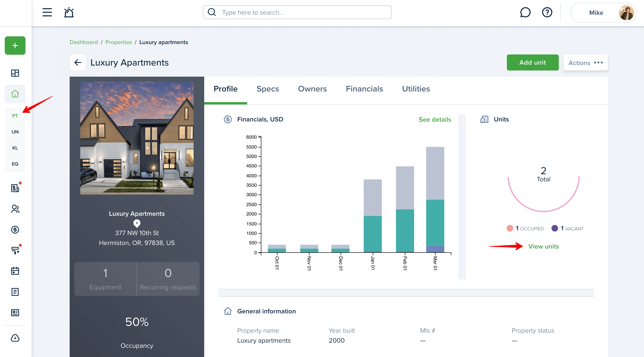The width and height of the screenshot is (644, 357).
Task: Open the dashboard grid icon in sidebar
Action: [15, 73]
